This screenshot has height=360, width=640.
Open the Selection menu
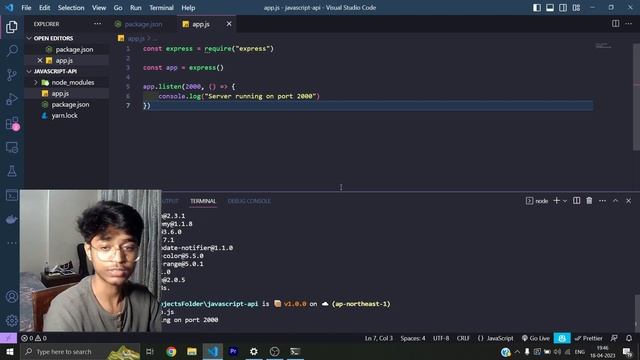[71, 8]
